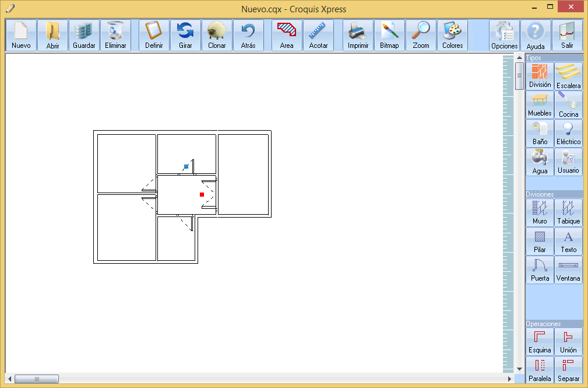Select the Area measurement tool
Image resolution: width=588 pixels, height=388 pixels.
tap(287, 36)
